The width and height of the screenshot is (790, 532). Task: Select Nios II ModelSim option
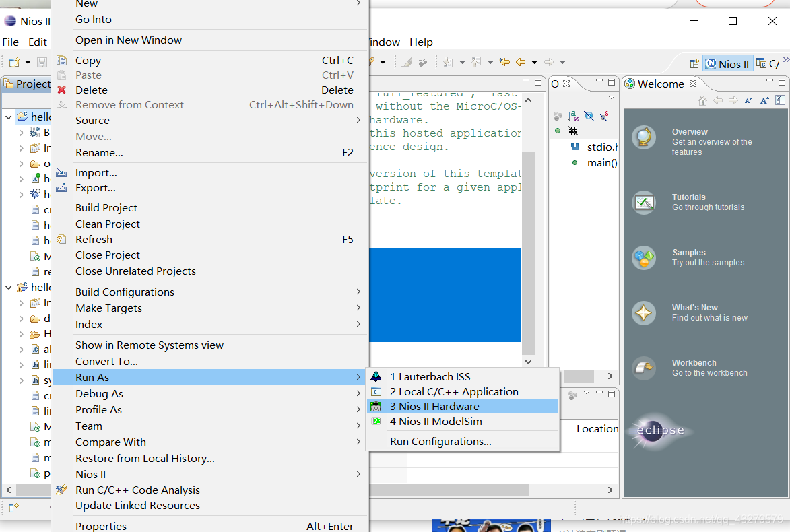click(463, 421)
